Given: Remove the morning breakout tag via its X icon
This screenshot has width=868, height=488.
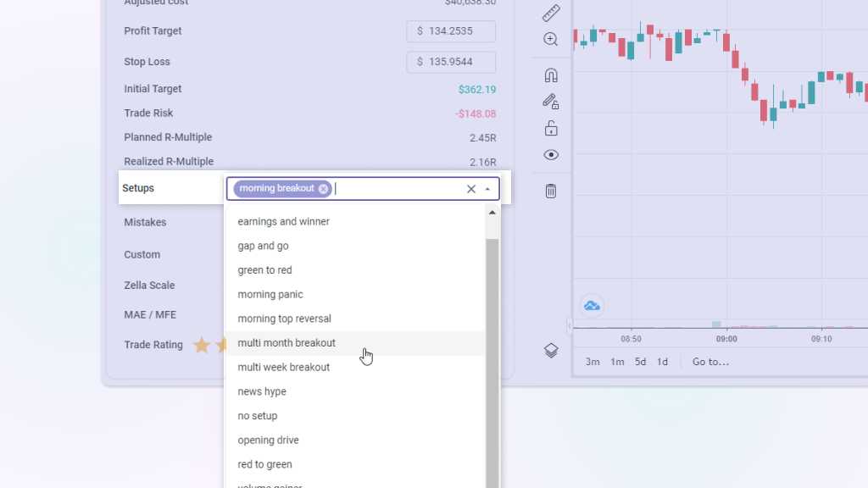Looking at the screenshot, I should tap(323, 188).
